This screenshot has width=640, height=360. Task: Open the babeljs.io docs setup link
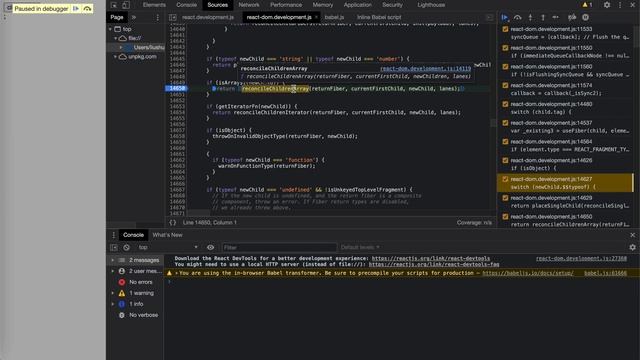click(528, 273)
